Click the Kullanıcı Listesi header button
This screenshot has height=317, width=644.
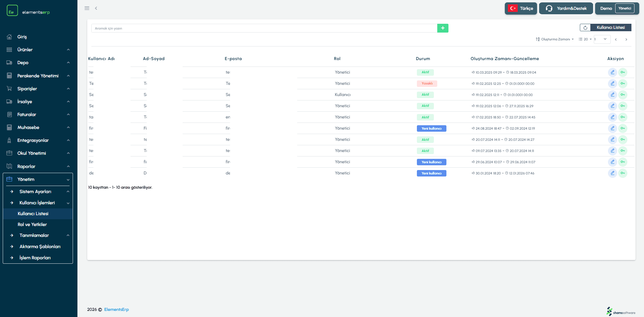[611, 27]
